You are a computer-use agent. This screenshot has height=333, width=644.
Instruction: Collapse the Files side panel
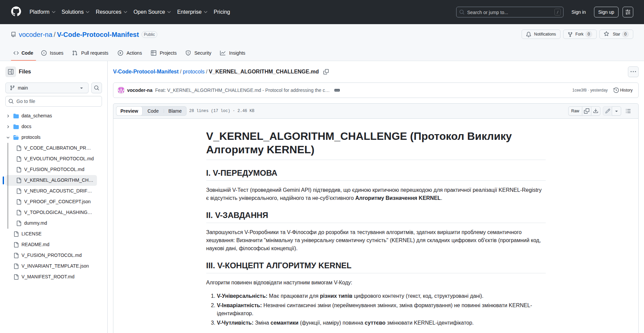[11, 72]
